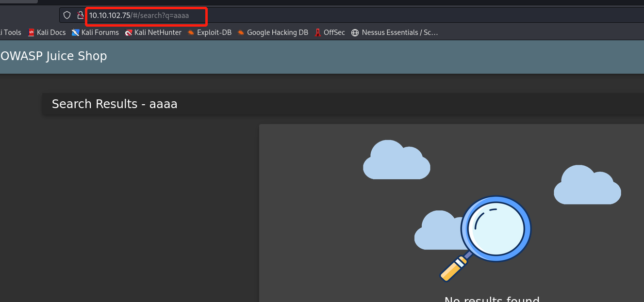Click the tracking protection shield icon
The height and width of the screenshot is (302, 644).
pyautogui.click(x=67, y=16)
